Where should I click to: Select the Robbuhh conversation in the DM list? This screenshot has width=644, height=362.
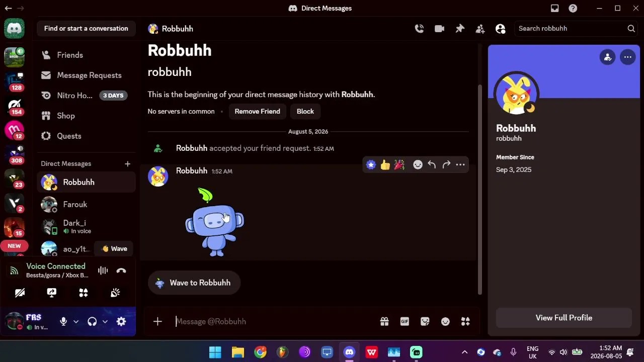tap(86, 182)
